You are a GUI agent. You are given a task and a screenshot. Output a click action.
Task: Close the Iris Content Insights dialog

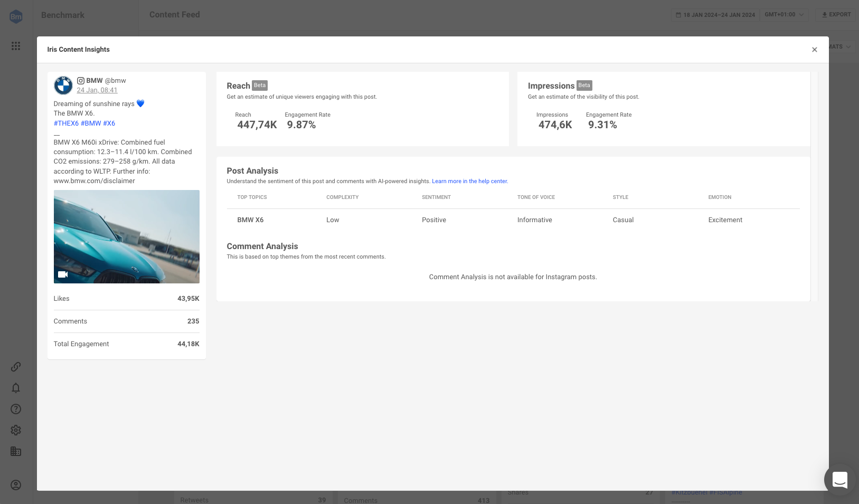pos(815,50)
